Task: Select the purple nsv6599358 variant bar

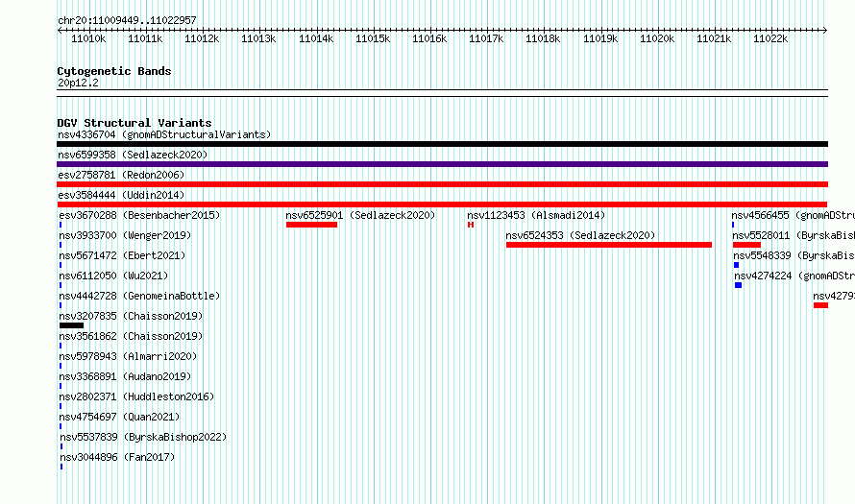Action: click(442, 164)
